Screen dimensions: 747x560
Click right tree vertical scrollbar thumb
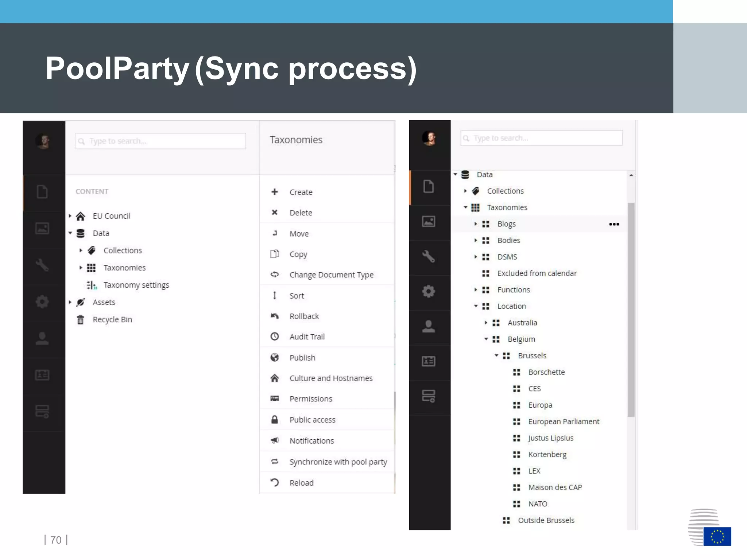(631, 310)
